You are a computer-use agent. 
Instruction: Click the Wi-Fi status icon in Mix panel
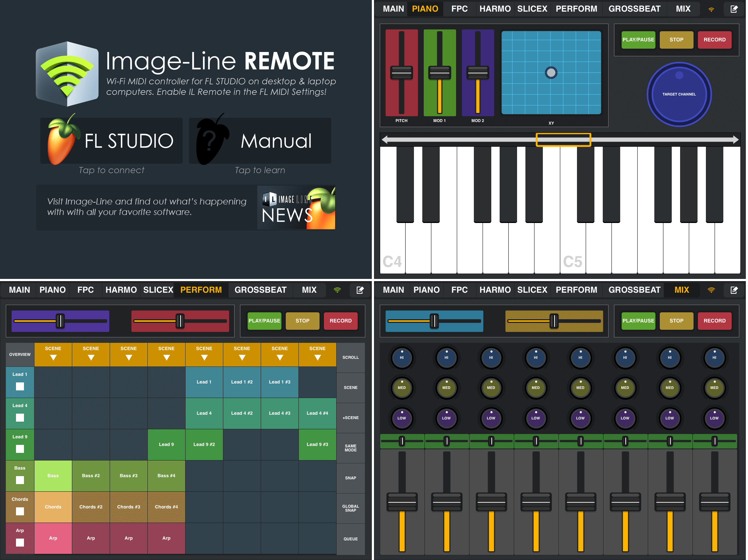(x=711, y=290)
